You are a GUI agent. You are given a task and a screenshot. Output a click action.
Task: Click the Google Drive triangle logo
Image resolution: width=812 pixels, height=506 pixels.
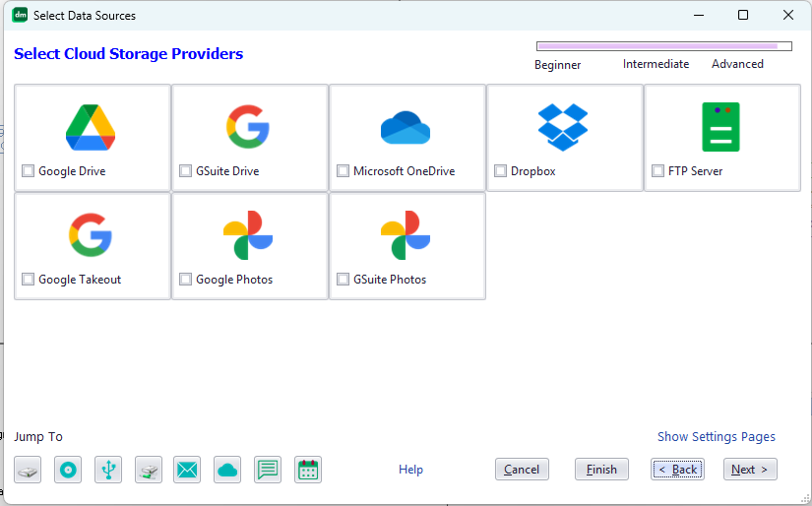pyautogui.click(x=91, y=127)
